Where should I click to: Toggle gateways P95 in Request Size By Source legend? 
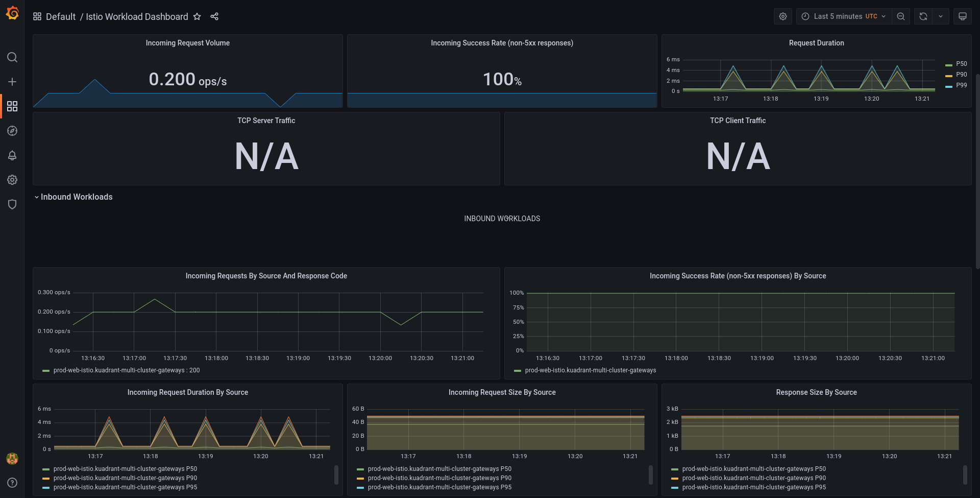point(439,487)
